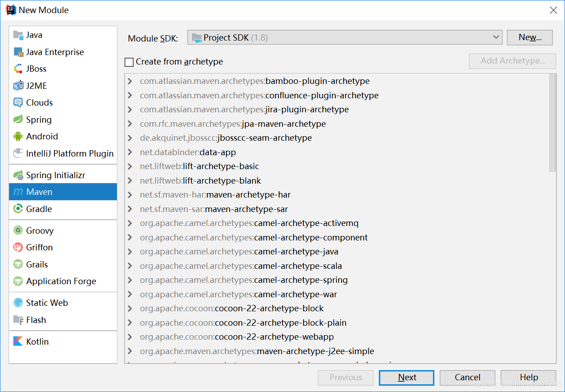Click the Java Enterprise icon

[x=18, y=52]
